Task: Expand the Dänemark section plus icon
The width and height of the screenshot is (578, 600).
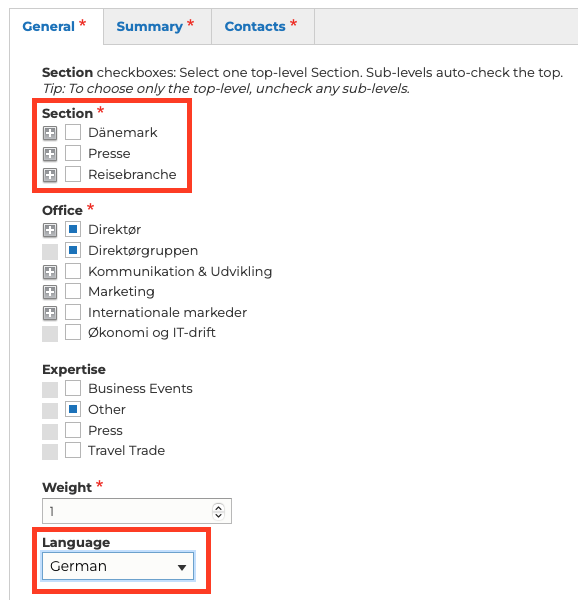Action: [50, 133]
